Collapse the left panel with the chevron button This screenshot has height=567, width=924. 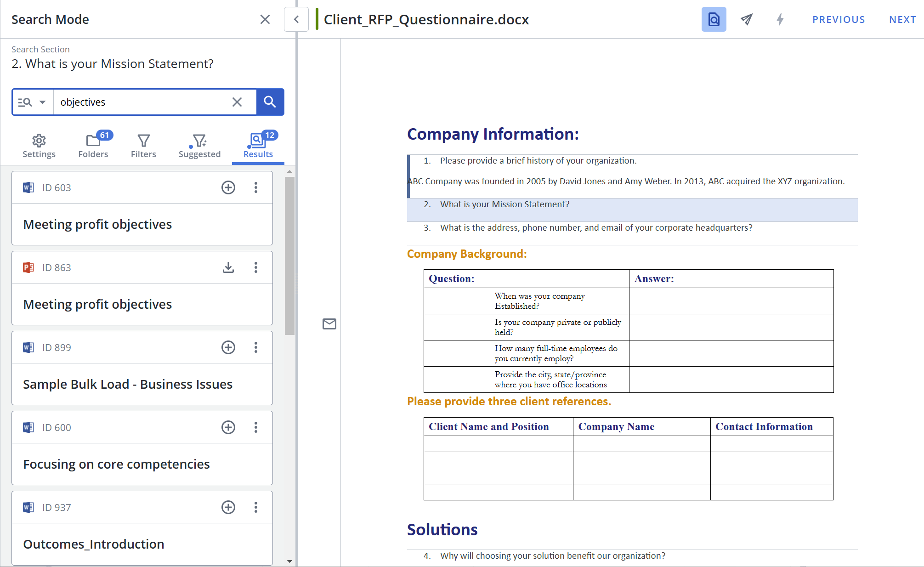coord(296,19)
